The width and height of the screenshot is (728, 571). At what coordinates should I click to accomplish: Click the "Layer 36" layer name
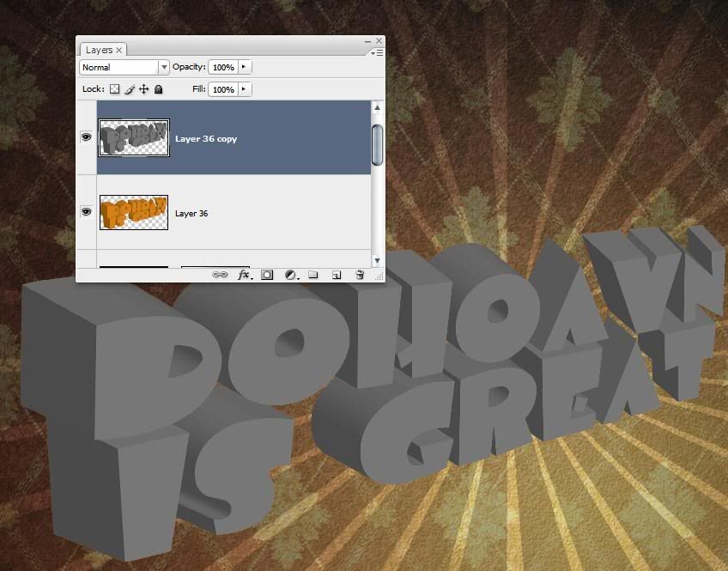click(191, 214)
